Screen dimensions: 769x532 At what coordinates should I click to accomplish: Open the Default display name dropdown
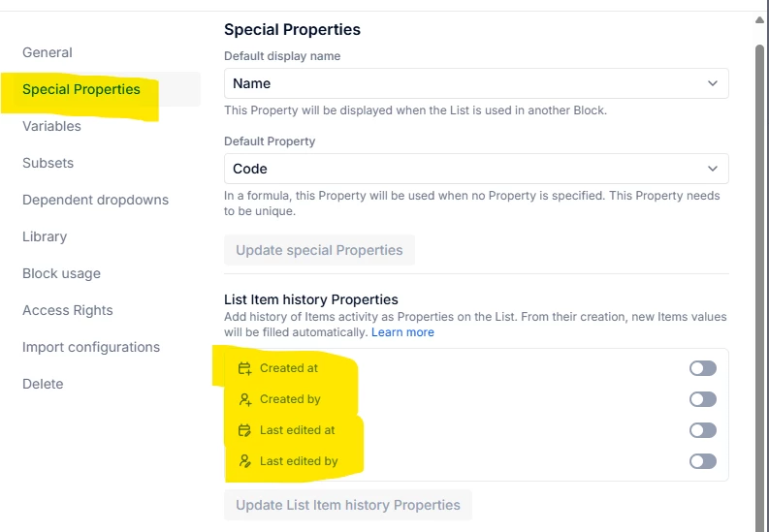[476, 83]
